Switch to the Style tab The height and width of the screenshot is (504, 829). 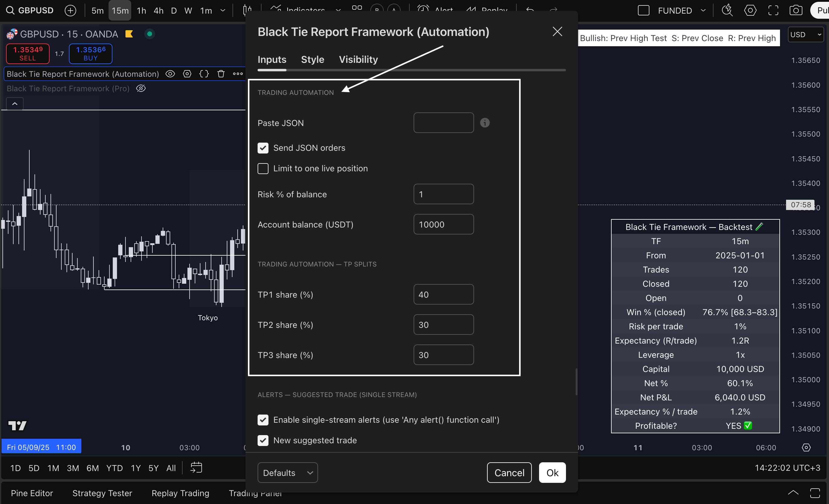[312, 60]
